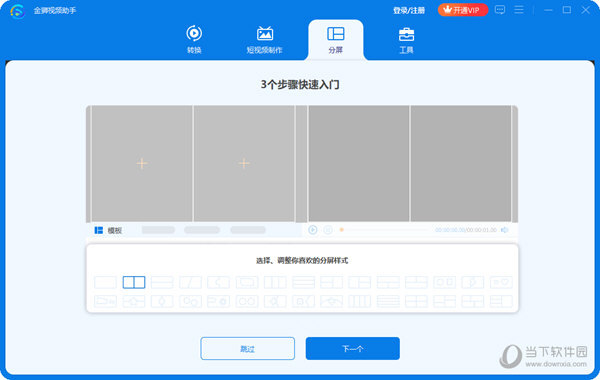Viewport: 600px width, 380px height.
Task: Select the two-circles layout template
Action: coord(247,301)
